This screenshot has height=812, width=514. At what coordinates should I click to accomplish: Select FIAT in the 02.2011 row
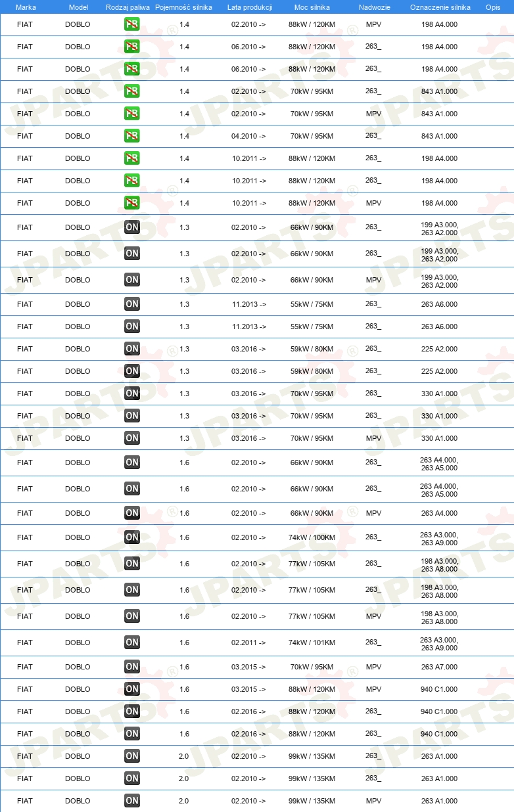click(25, 643)
